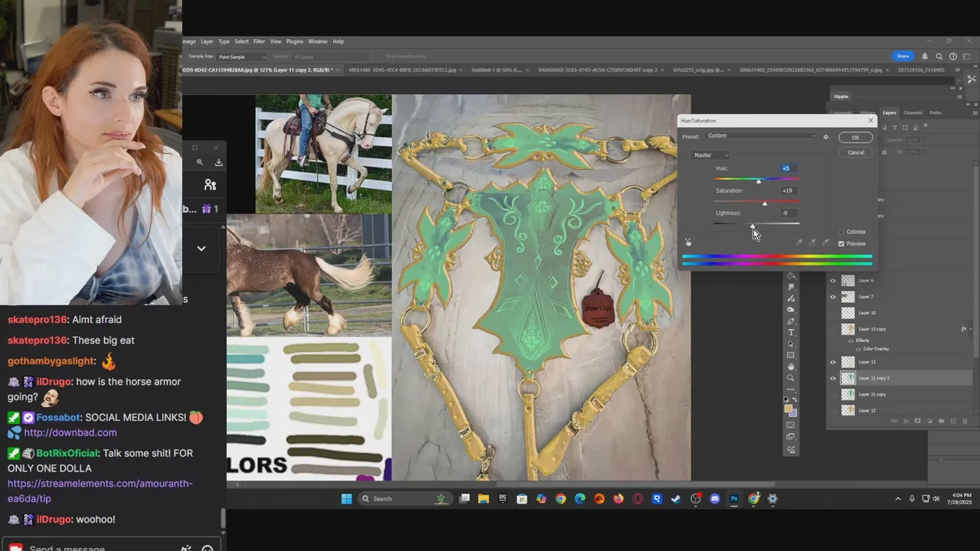Click the notifications bell in Photoshop header
Viewport: 980px width, 551px height.
(925, 56)
